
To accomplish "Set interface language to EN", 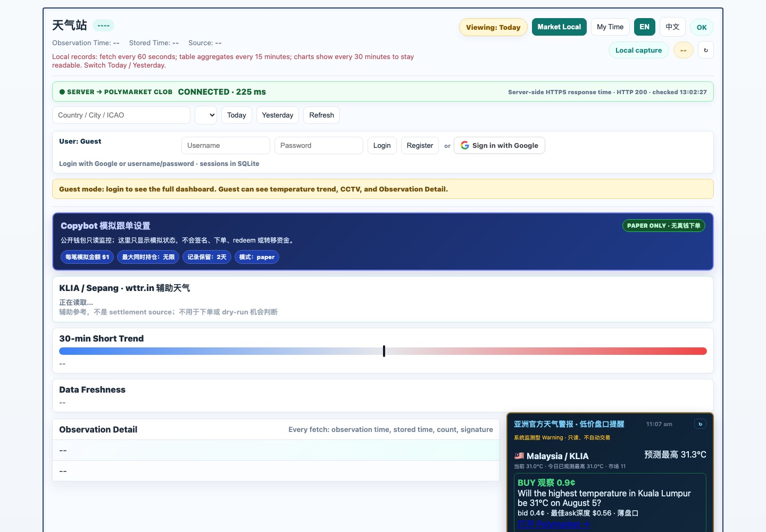I will pos(644,27).
